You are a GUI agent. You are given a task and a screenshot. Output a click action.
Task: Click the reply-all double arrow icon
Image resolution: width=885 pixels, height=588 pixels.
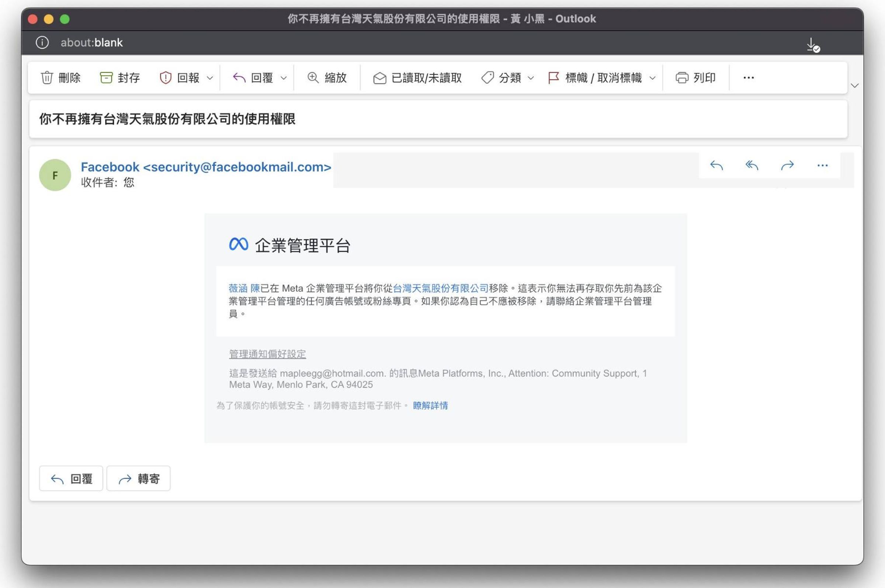(x=752, y=166)
